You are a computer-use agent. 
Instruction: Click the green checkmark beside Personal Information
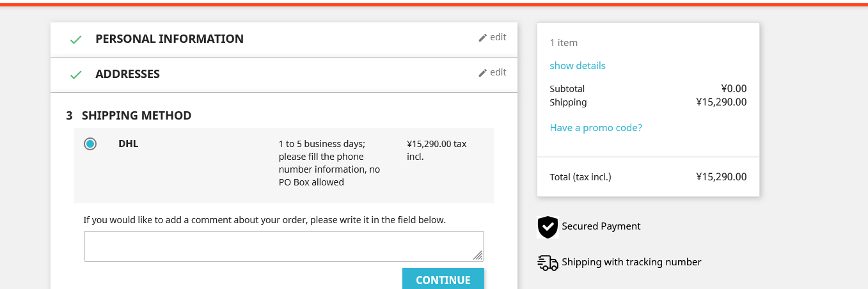[x=75, y=40]
